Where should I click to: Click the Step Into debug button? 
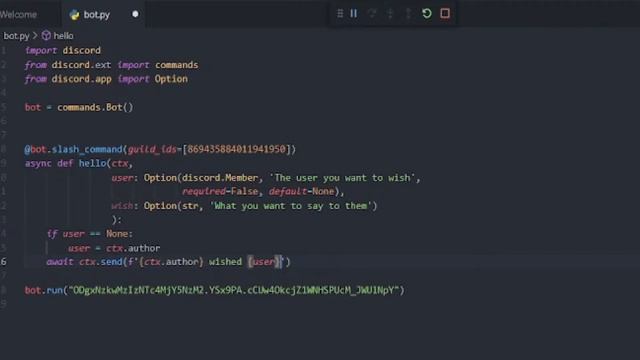point(390,13)
